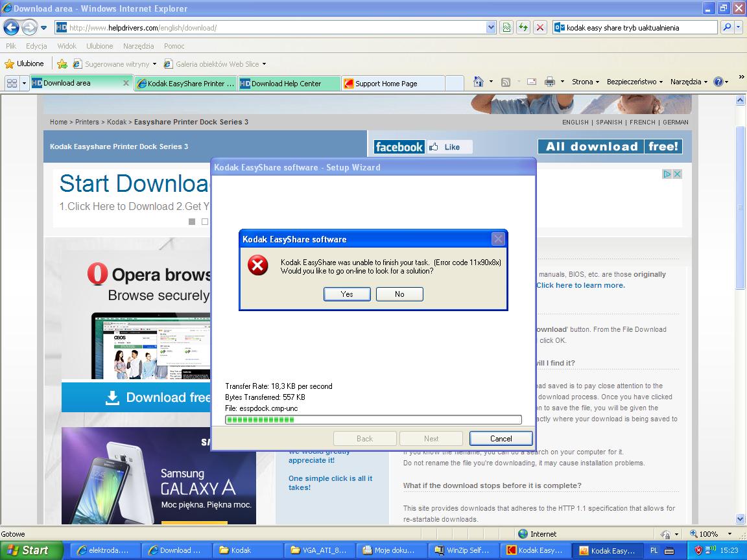Expand the address bar history dropdown

coord(491,28)
